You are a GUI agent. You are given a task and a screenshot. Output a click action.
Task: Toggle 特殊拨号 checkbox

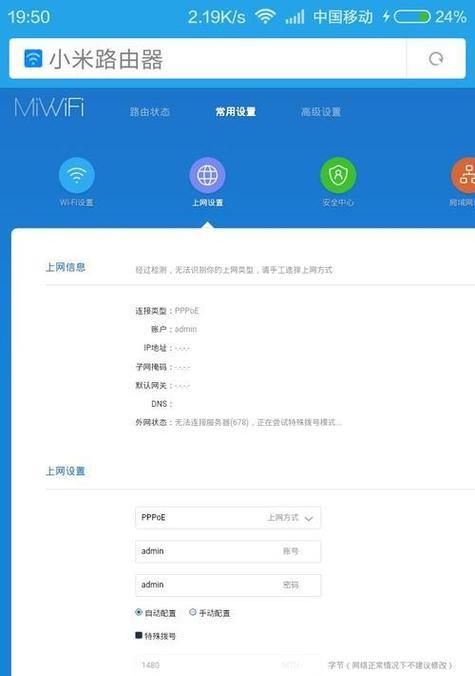(x=139, y=635)
